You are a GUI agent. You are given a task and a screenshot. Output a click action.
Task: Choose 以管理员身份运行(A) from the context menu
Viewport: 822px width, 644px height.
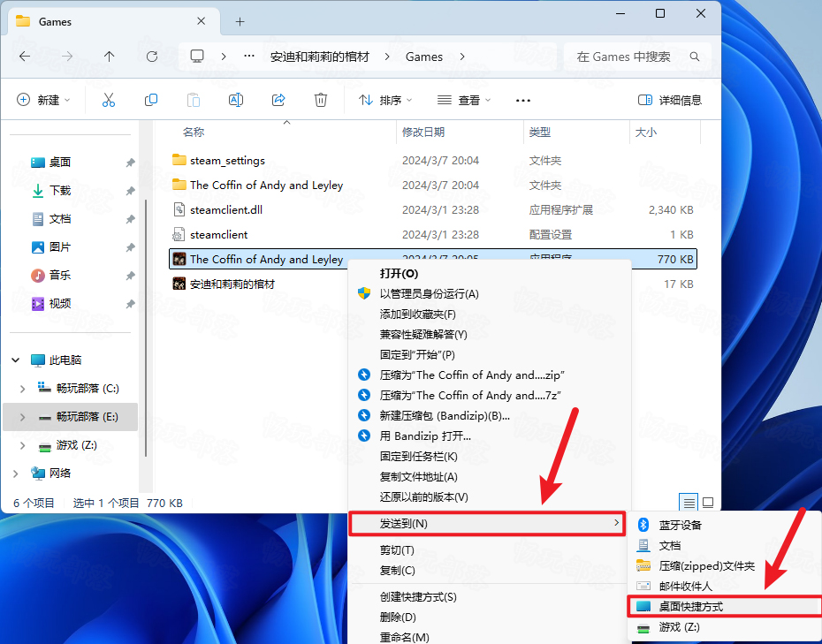tap(490, 293)
